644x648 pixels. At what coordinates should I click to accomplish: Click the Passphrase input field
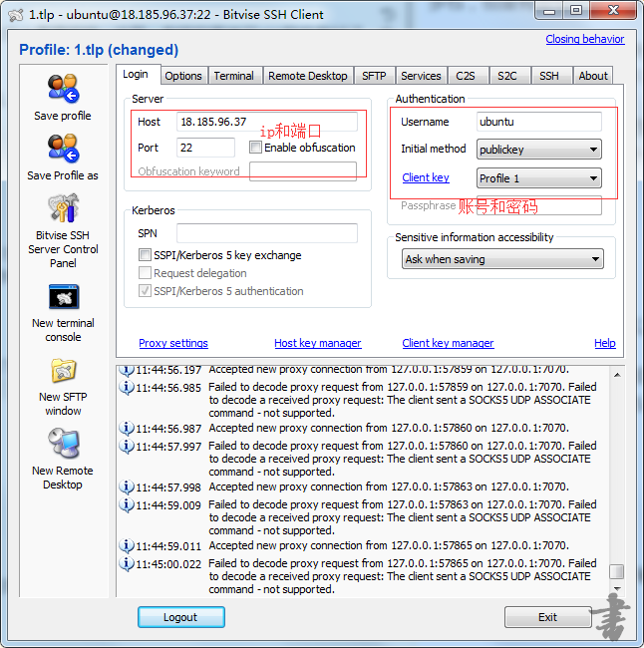538,205
